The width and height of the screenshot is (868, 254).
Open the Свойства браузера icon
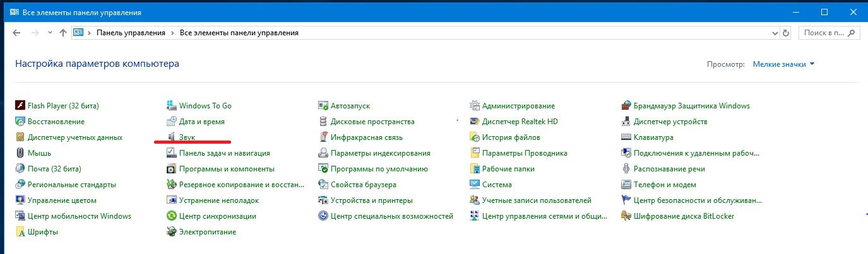(x=323, y=185)
